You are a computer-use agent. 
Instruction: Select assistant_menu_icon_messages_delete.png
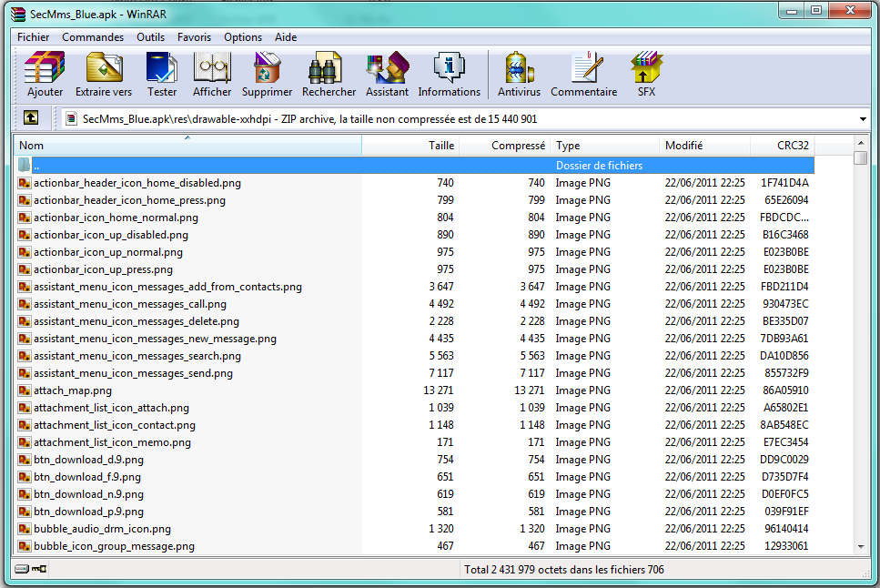click(137, 321)
